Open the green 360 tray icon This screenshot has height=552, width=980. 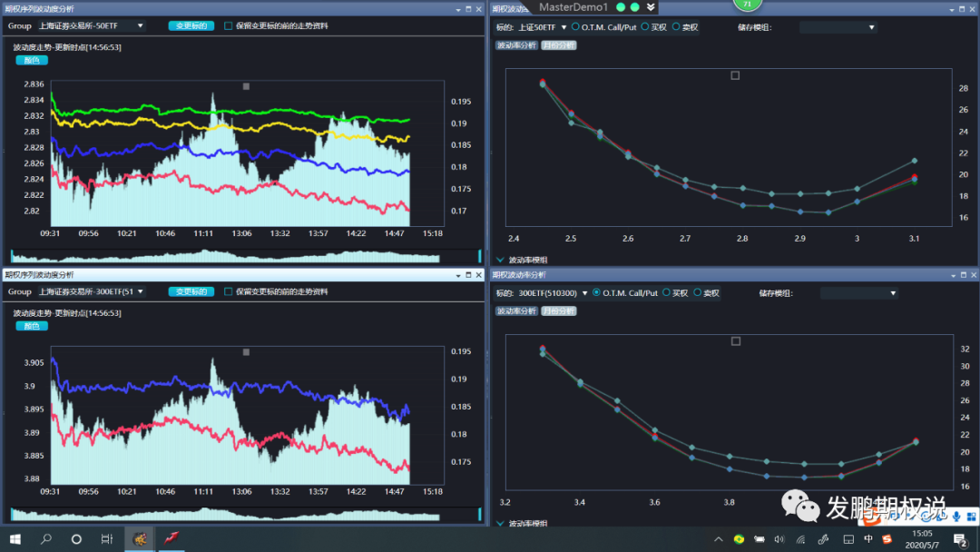pyautogui.click(x=740, y=539)
